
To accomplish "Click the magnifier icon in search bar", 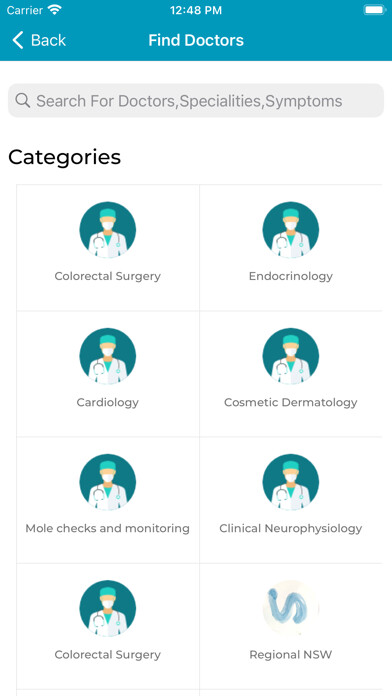I will [23, 100].
